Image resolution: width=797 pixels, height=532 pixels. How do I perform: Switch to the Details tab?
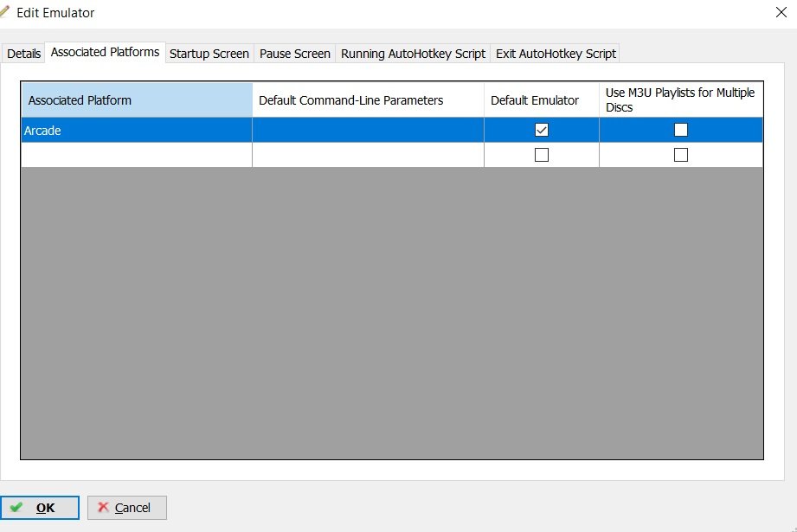click(23, 54)
